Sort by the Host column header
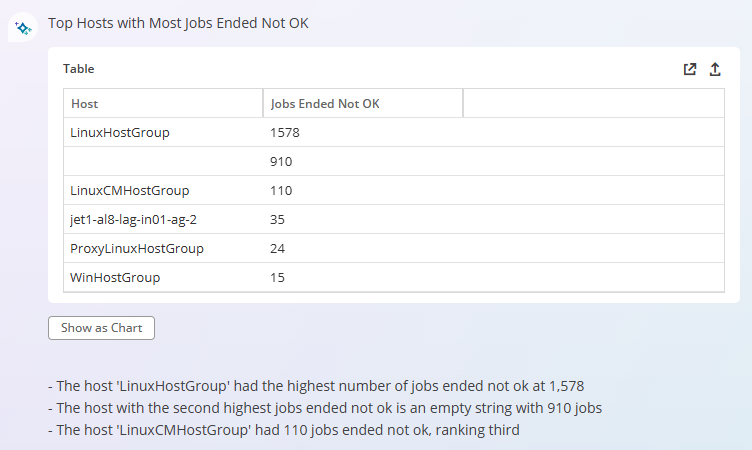The image size is (752, 450). pyautogui.click(x=163, y=103)
